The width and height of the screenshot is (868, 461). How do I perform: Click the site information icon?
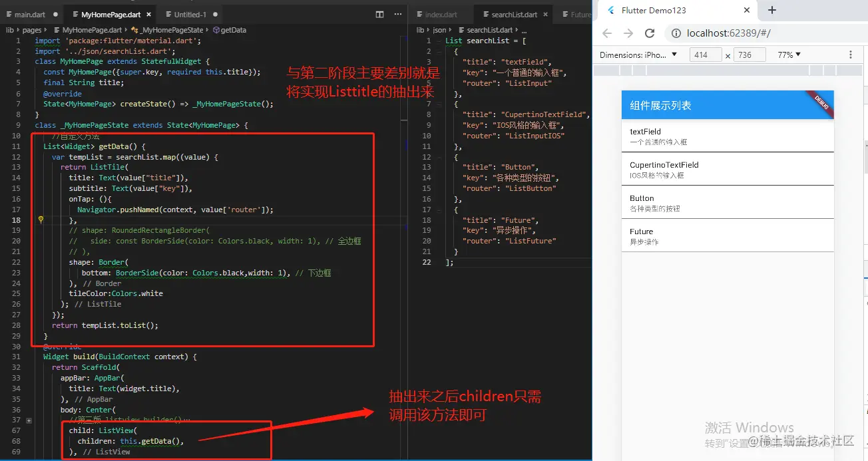point(676,33)
